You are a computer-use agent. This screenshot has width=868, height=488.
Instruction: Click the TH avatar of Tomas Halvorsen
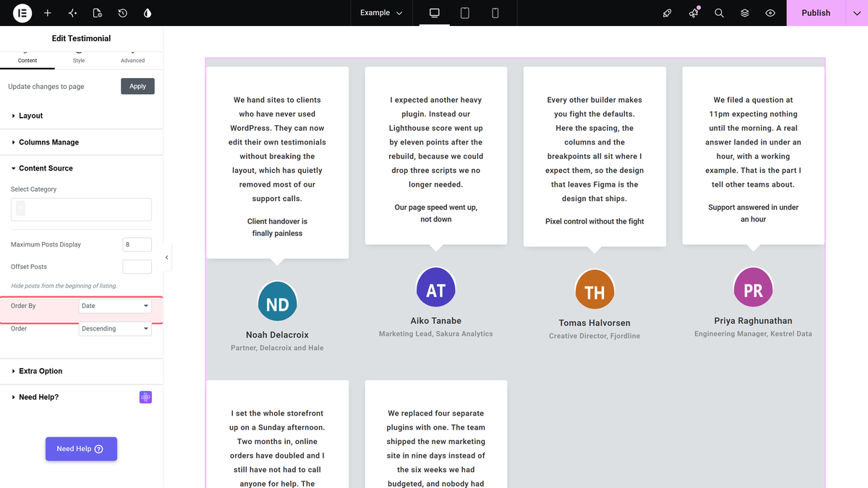pos(595,290)
